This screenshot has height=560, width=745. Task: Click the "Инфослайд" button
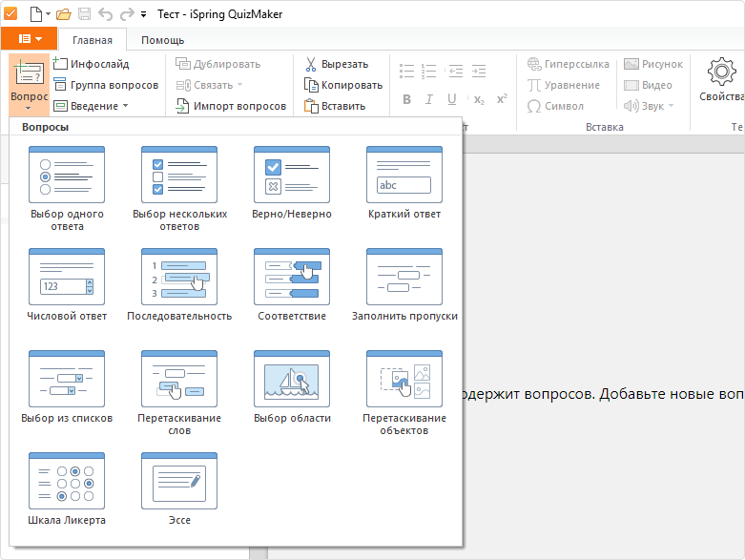[x=92, y=64]
